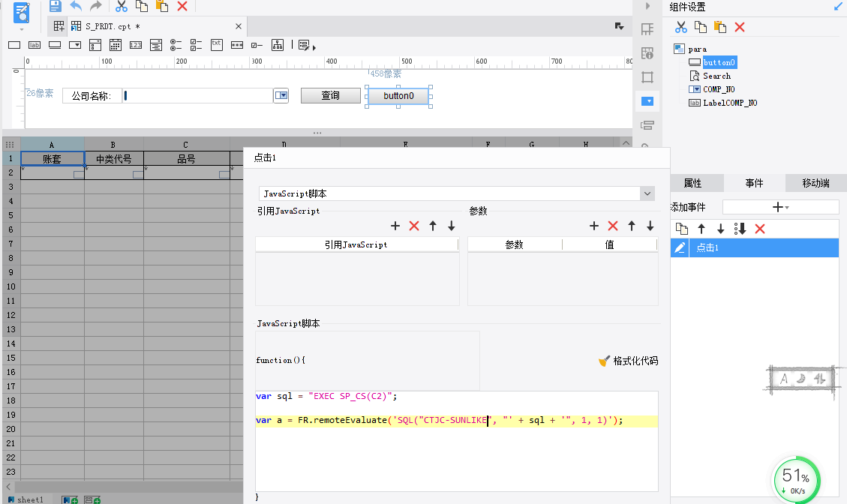Viewport: 847px width, 504px height.
Task: Click the company name input field
Action: [198, 95]
